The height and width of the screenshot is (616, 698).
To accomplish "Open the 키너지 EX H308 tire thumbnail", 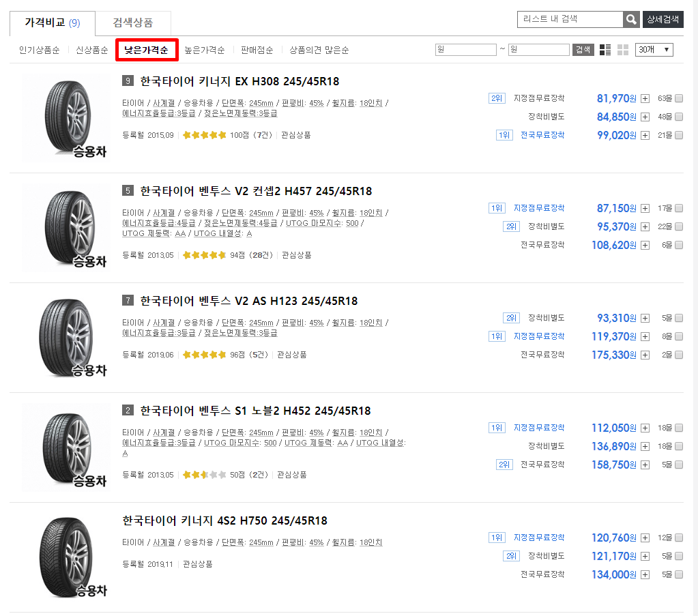I will (x=66, y=118).
